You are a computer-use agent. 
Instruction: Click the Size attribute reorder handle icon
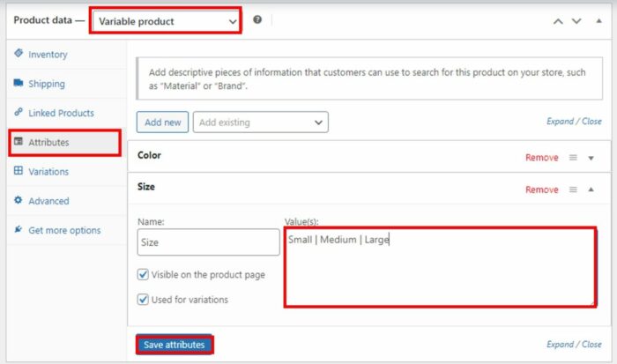point(573,189)
